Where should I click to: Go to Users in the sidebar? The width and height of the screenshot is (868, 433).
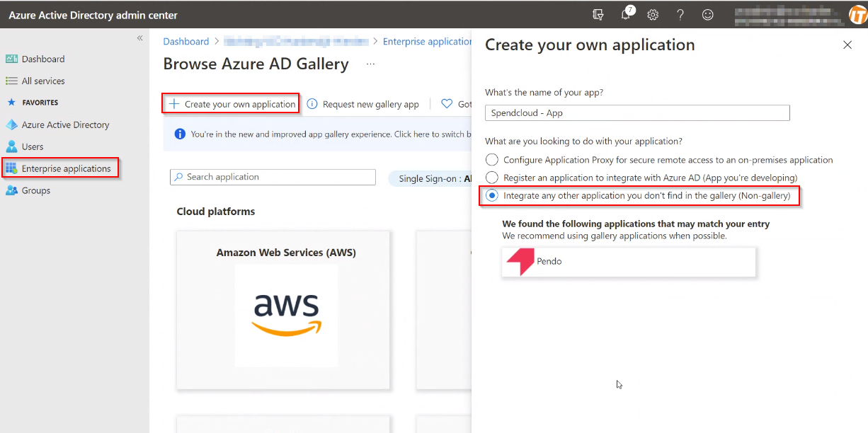[x=33, y=146]
